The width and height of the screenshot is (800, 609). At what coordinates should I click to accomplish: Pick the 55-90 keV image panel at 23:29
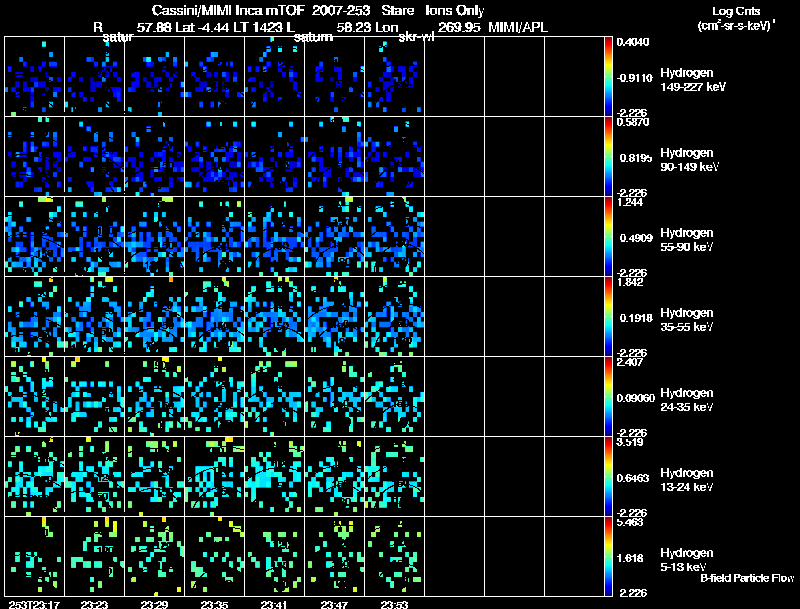pos(155,237)
